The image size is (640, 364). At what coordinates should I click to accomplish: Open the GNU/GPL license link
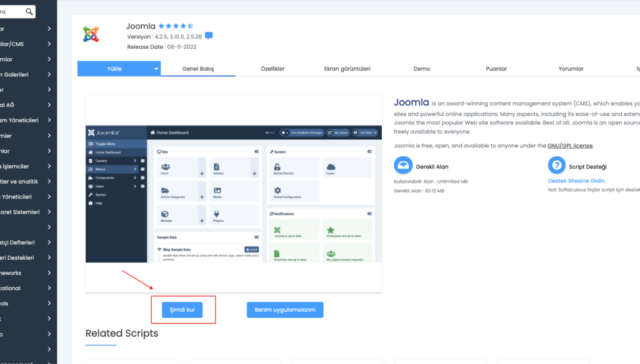tap(570, 145)
